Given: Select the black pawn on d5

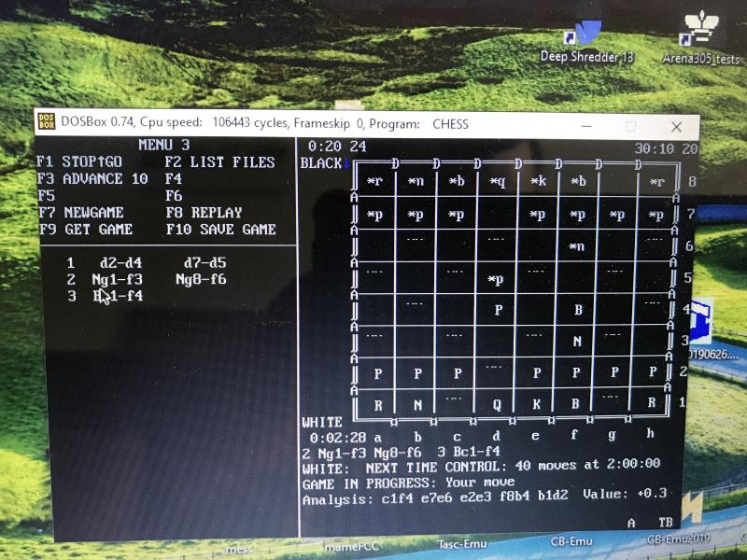Looking at the screenshot, I should 497,279.
